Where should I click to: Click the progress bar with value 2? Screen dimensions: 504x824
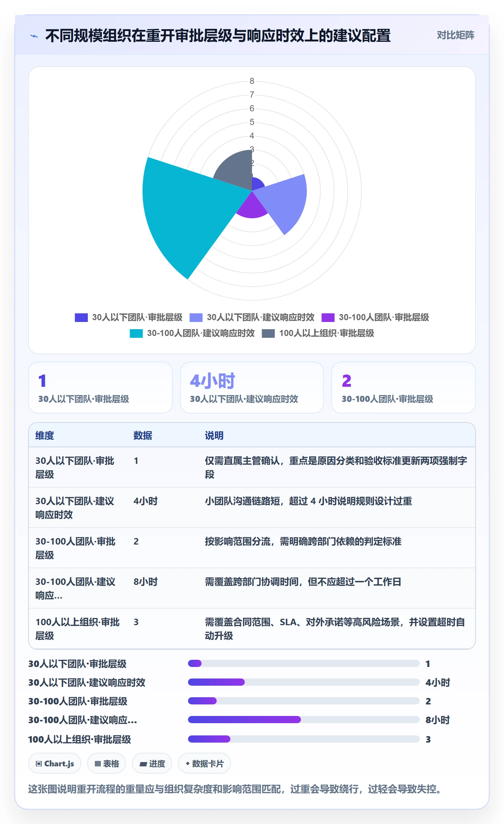pyautogui.click(x=304, y=701)
